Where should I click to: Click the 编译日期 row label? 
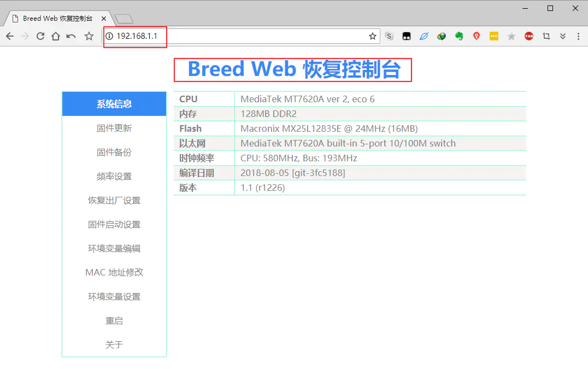pos(197,173)
